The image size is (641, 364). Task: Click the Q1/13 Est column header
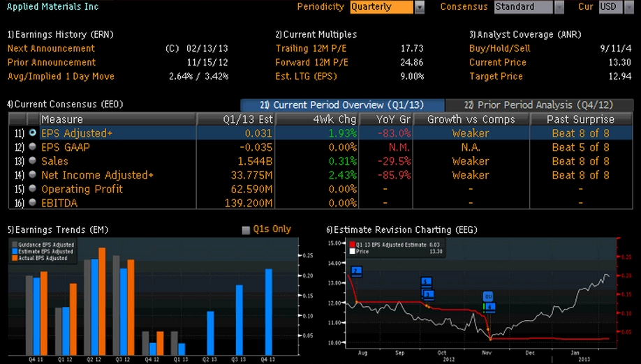236,119
